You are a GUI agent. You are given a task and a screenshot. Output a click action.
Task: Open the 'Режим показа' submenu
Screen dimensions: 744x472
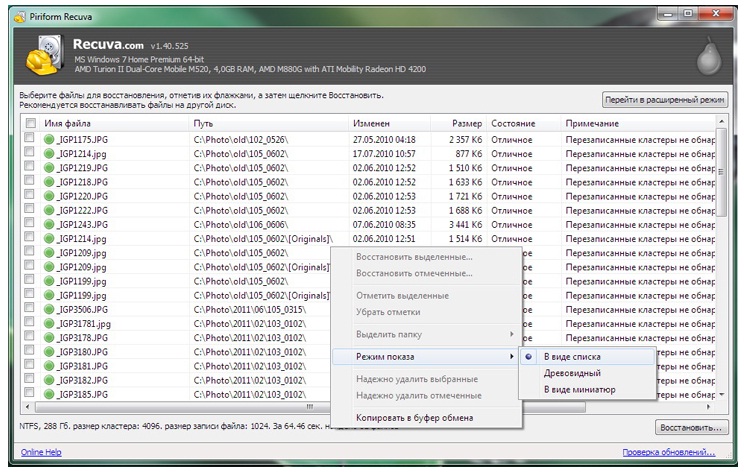[426, 357]
